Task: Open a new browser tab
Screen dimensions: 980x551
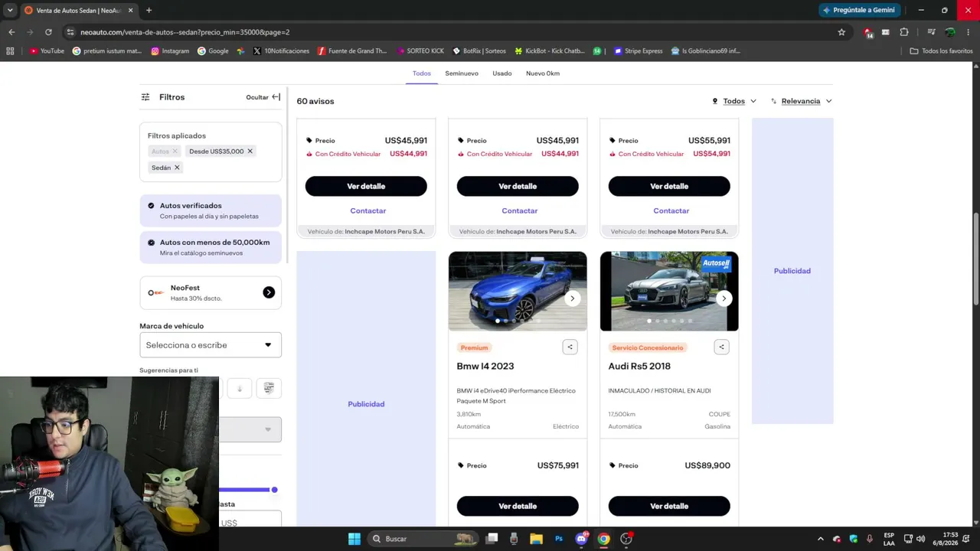Action: [x=149, y=10]
